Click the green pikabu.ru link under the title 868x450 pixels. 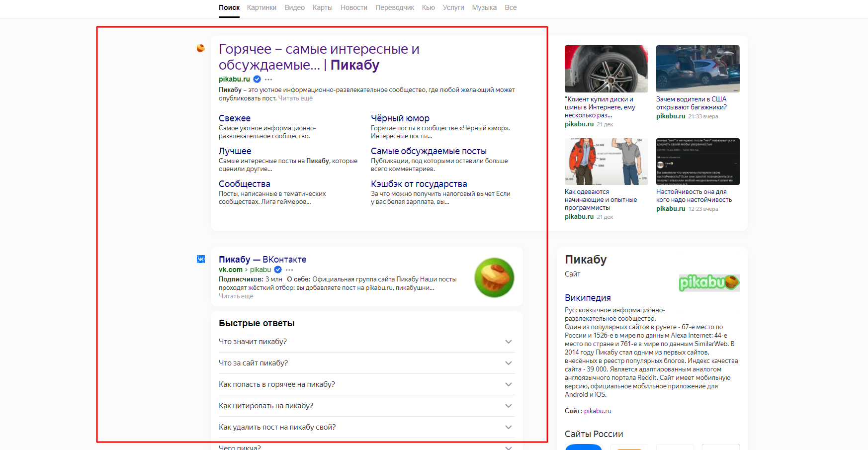click(234, 79)
